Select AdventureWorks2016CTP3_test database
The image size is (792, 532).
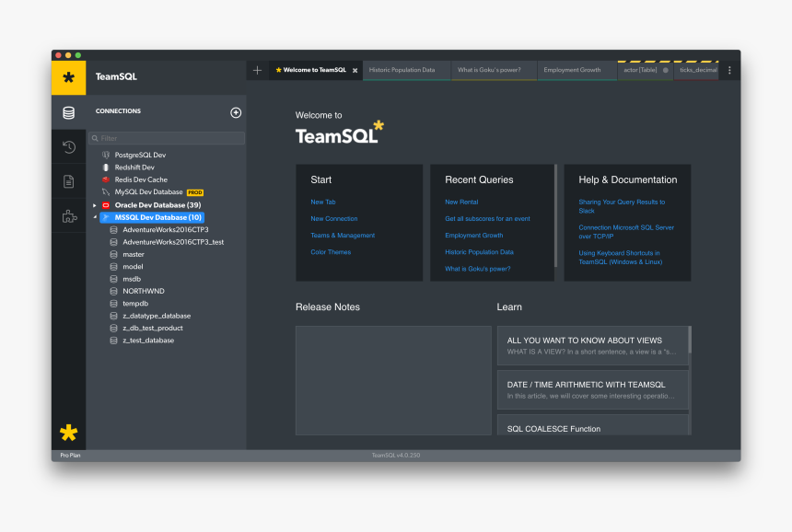click(x=173, y=242)
